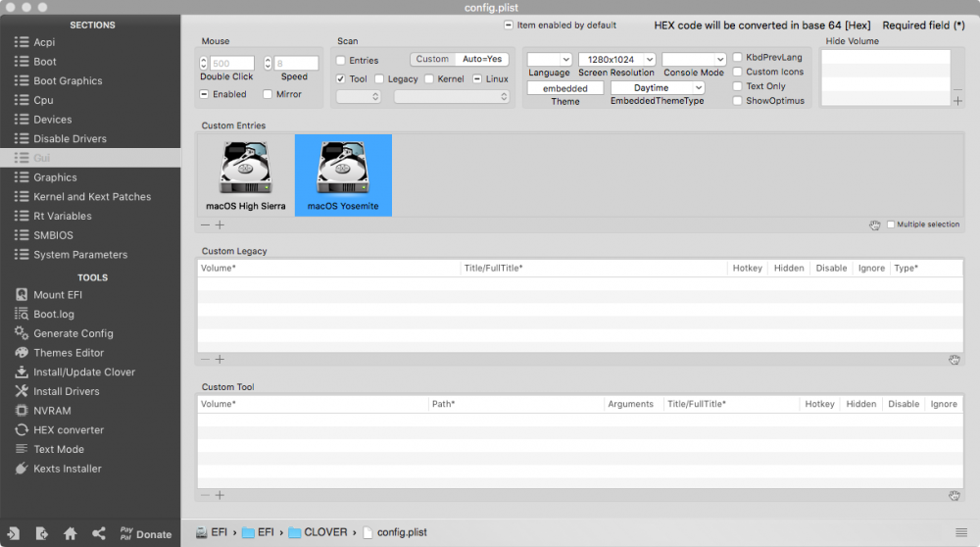Open the Kernel and Kext Patches section
Screen dimensions: 980x547
[90, 196]
